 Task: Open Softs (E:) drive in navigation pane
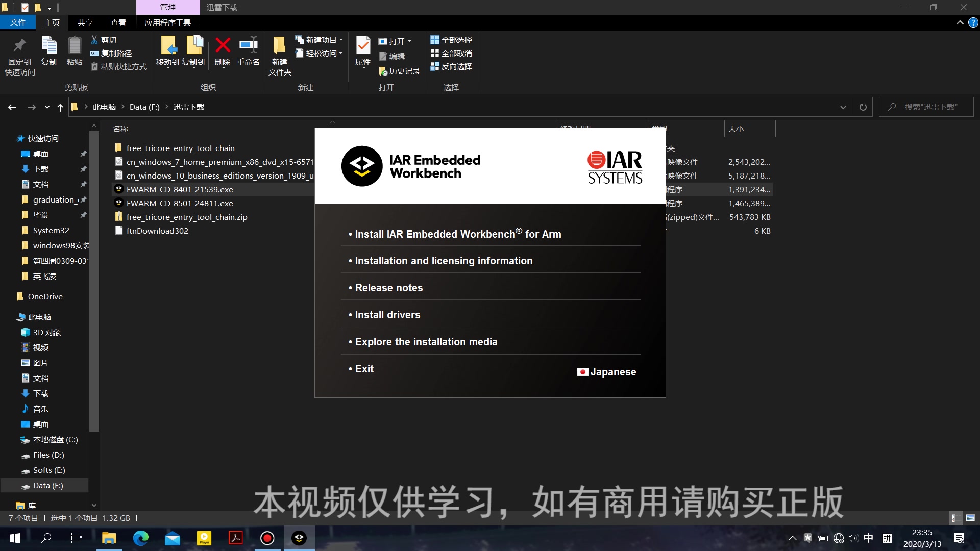[49, 470]
